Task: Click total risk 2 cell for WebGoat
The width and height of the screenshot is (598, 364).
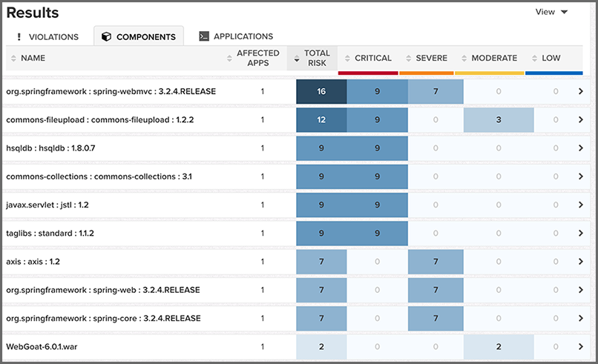Action: click(321, 346)
